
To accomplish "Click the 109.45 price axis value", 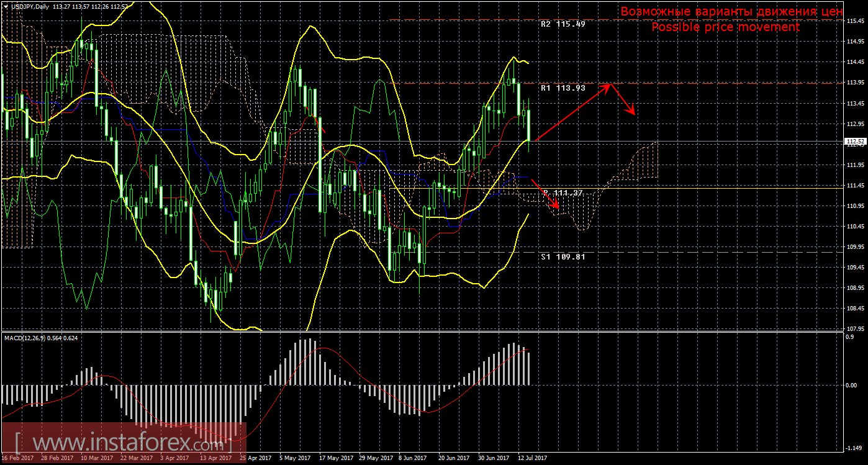I will coord(855,267).
